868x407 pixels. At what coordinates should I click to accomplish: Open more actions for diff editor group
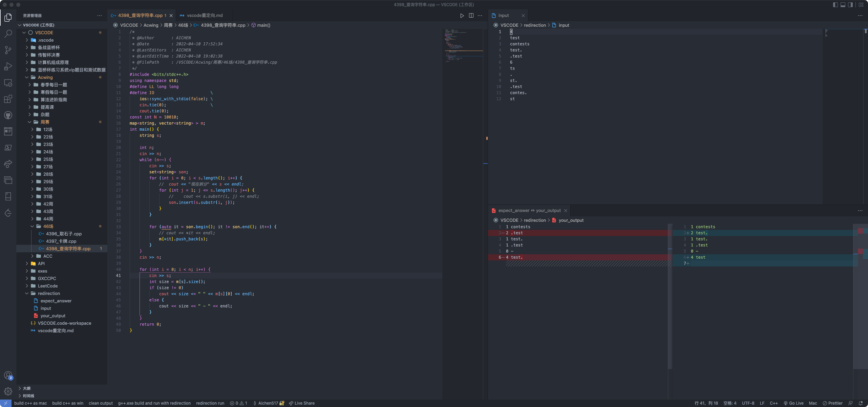pos(860,211)
